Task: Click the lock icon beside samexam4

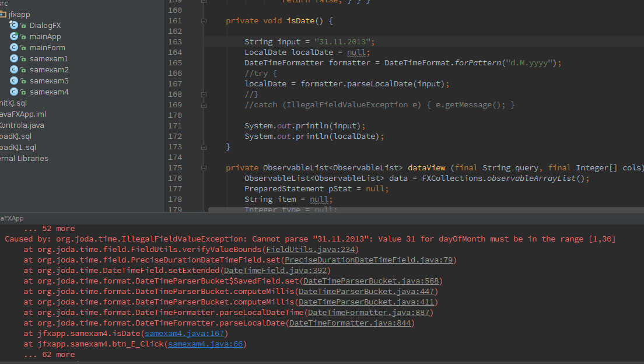Action: (23, 92)
